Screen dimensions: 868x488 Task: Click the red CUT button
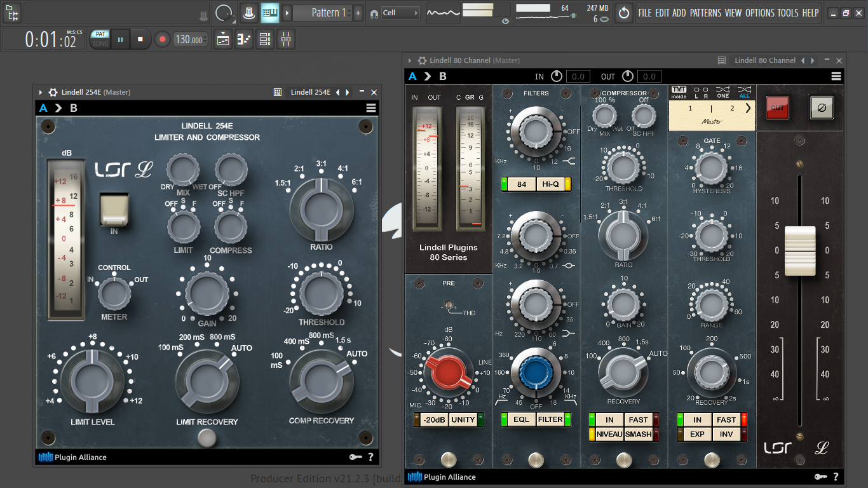777,108
